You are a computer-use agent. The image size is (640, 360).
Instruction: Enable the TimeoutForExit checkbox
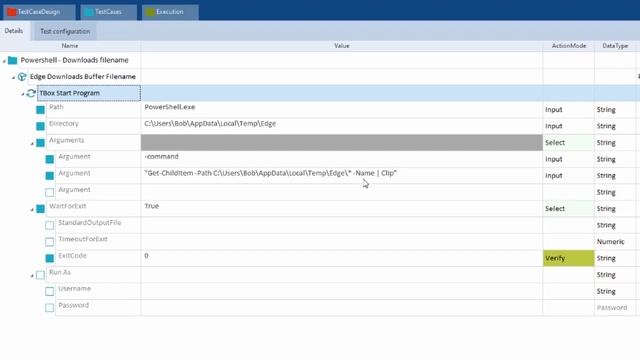click(49, 242)
